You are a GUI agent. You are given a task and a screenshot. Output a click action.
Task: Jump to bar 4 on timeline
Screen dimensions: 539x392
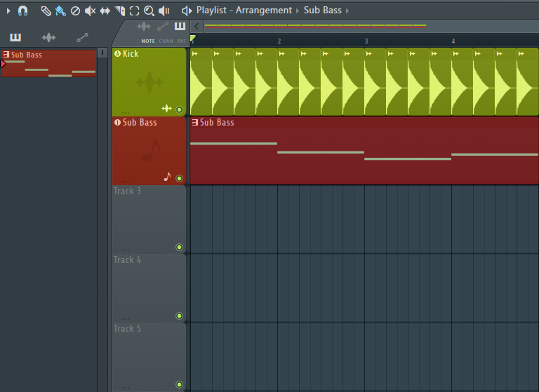(453, 41)
